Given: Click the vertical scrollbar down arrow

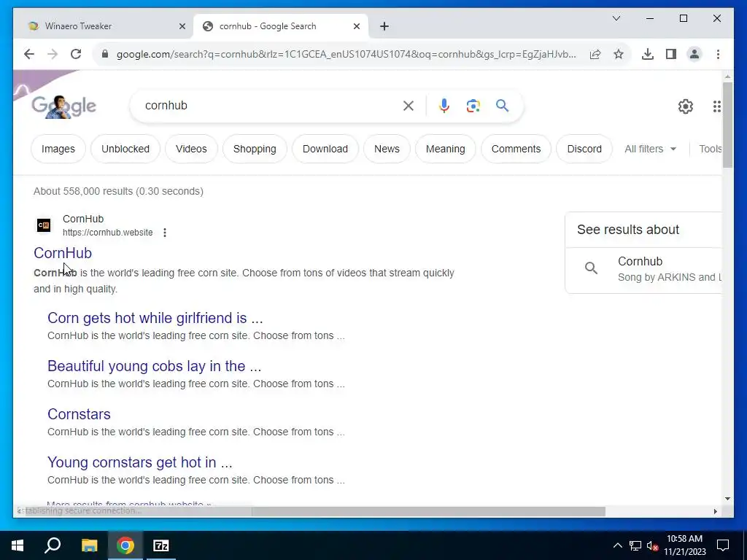Looking at the screenshot, I should (727, 499).
